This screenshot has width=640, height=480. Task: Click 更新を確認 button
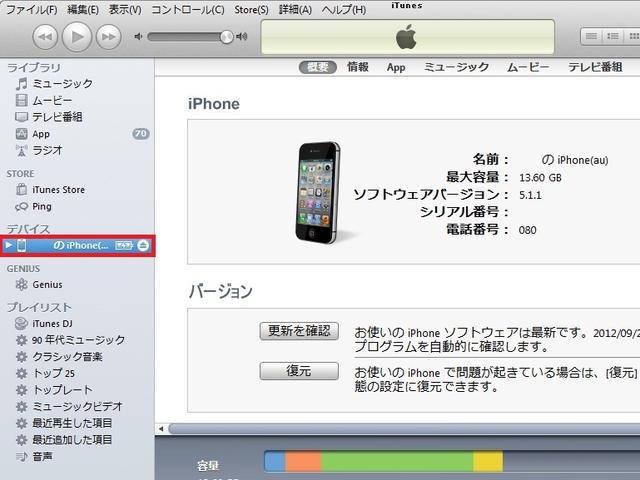pos(299,331)
